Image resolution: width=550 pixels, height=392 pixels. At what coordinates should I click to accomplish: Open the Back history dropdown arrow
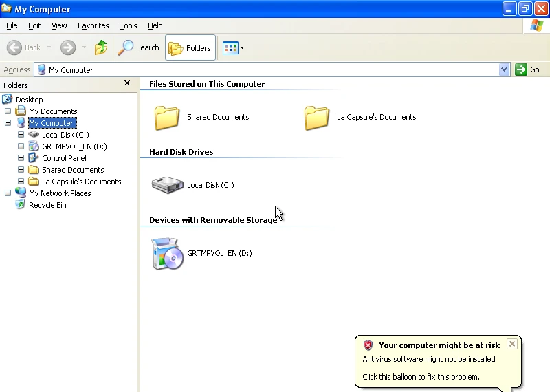coord(49,47)
